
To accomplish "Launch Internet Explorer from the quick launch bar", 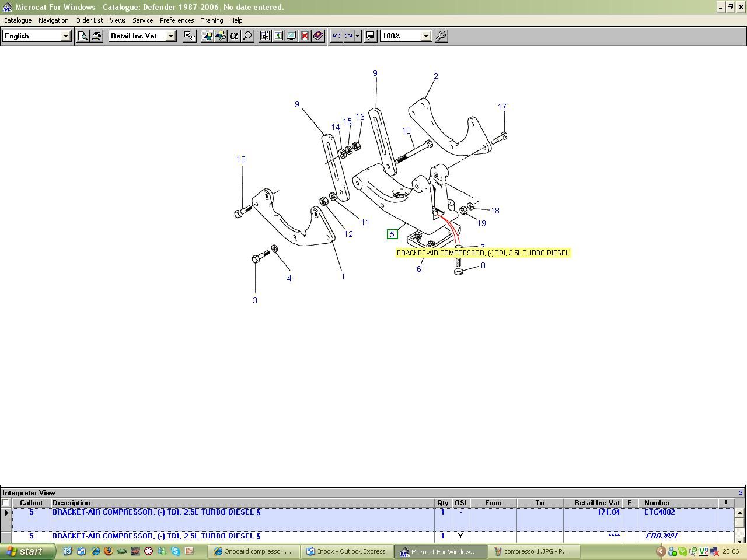I will [95, 551].
